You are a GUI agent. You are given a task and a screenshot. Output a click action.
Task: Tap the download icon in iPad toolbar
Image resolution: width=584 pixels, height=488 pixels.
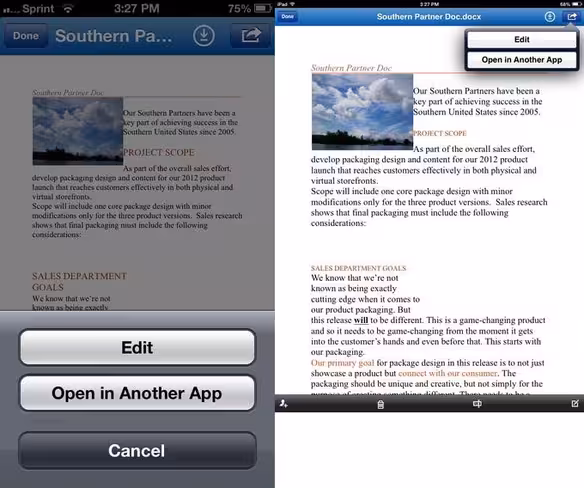[550, 17]
